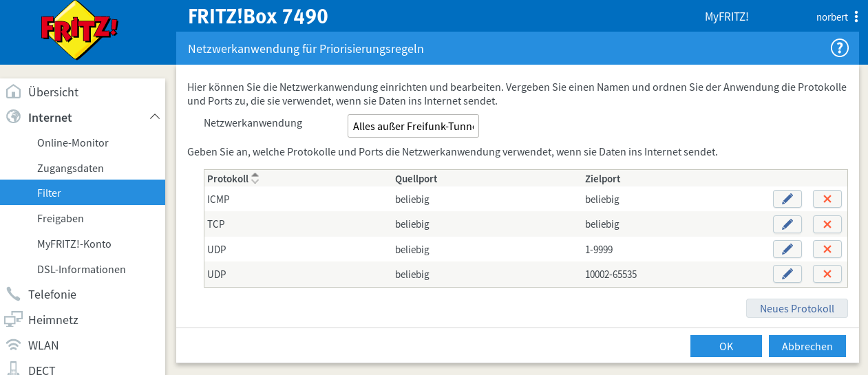Edit the UDP 10002-65535 rule

pyautogui.click(x=787, y=274)
